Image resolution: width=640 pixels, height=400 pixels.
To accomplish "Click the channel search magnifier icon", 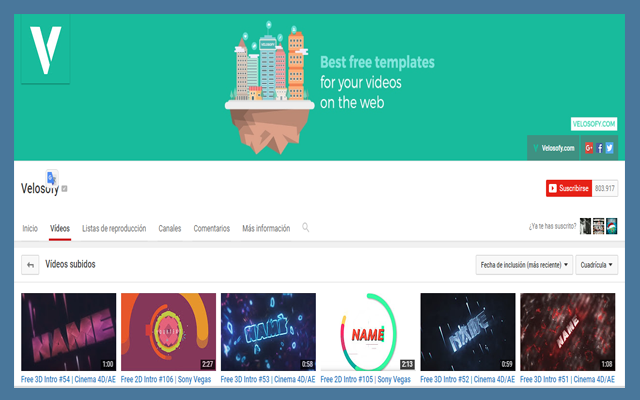I will pos(306,227).
